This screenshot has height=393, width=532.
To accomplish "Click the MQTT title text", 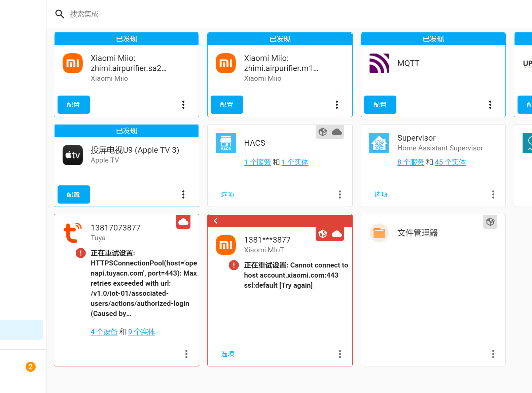I will coord(409,63).
